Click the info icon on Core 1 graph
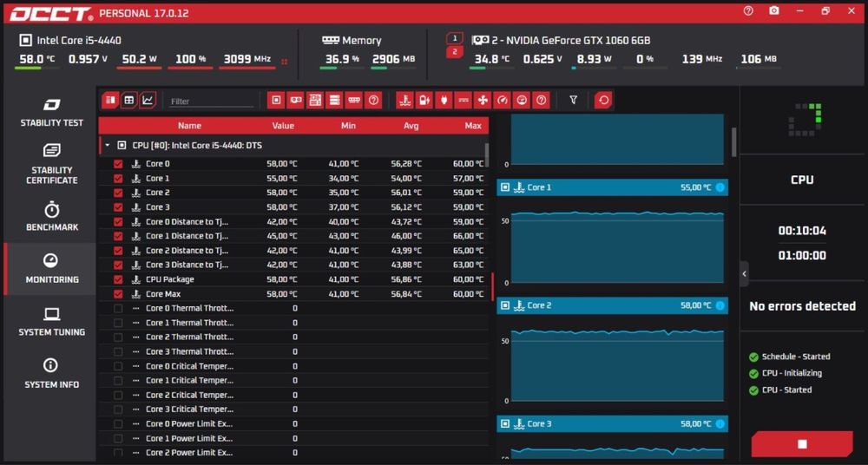 click(720, 187)
